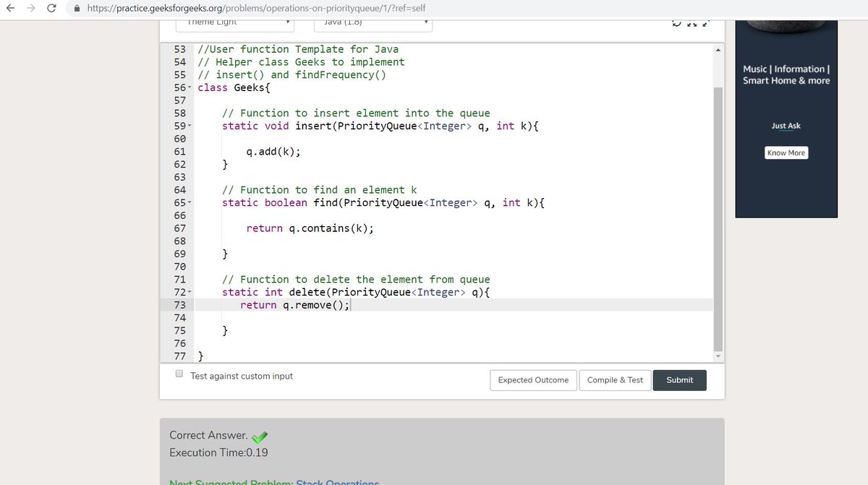Open the Theme Light dropdown
Viewport: 868px width, 485px height.
pyautogui.click(x=235, y=24)
